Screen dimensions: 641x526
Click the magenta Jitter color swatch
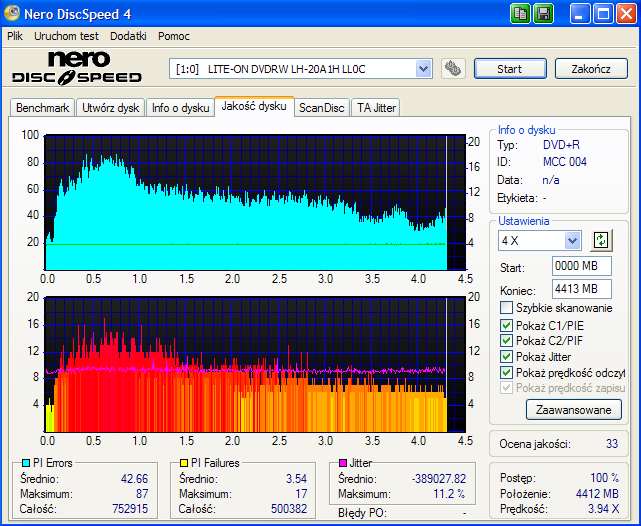click(343, 463)
